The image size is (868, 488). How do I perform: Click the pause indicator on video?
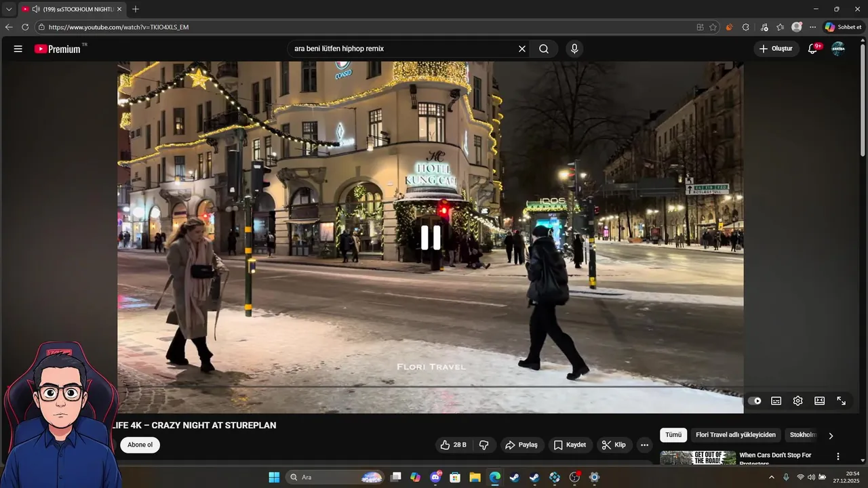(431, 237)
